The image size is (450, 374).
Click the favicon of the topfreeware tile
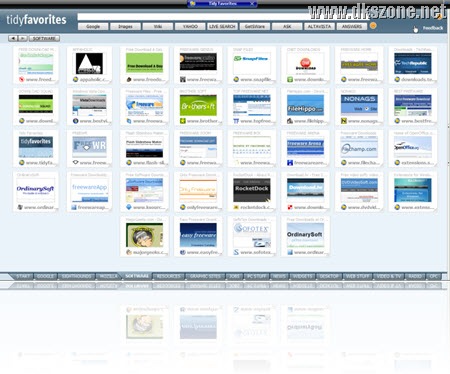coord(236,121)
